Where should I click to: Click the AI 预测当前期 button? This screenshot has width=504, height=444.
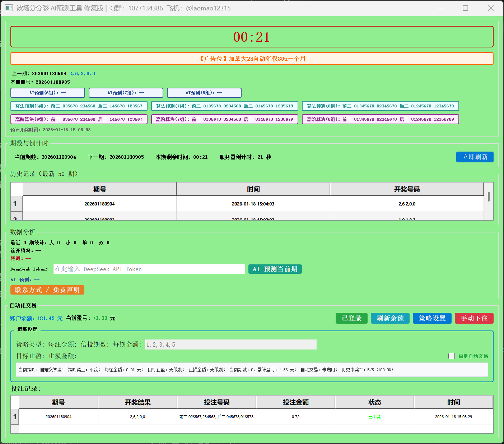[275, 269]
